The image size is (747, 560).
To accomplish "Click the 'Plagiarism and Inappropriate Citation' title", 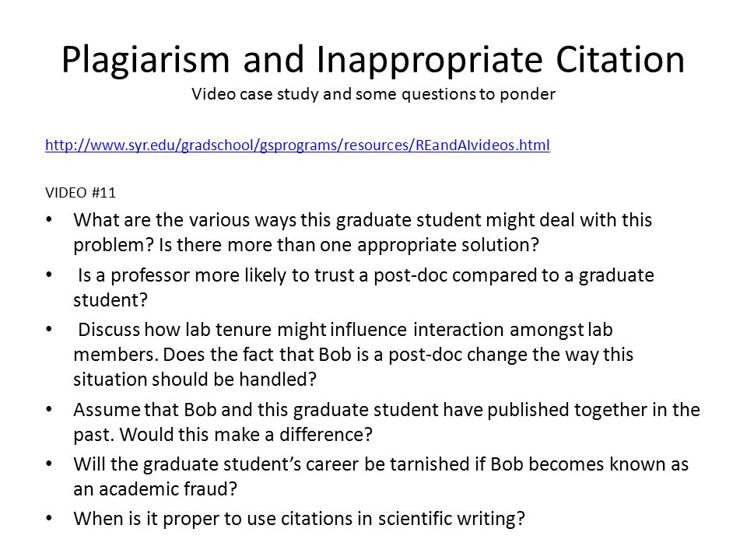I will (x=373, y=60).
